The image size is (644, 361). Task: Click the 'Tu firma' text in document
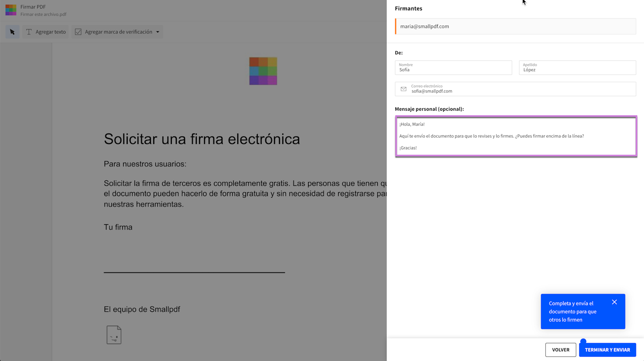point(118,227)
